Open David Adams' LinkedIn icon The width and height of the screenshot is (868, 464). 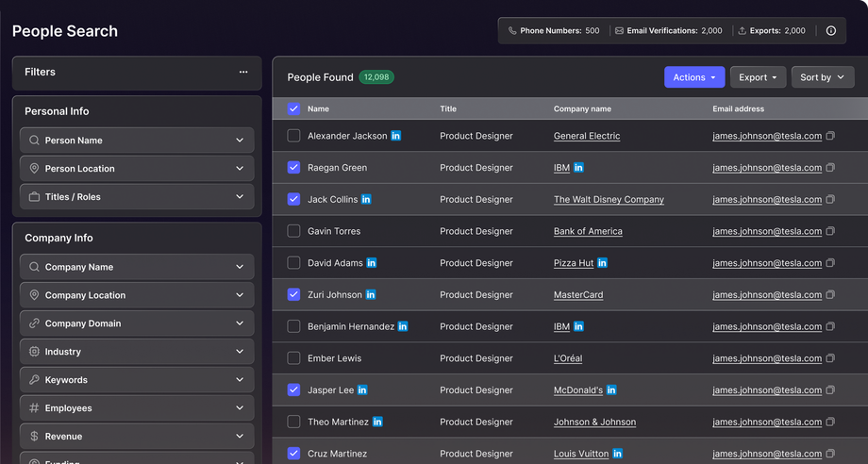click(x=372, y=263)
